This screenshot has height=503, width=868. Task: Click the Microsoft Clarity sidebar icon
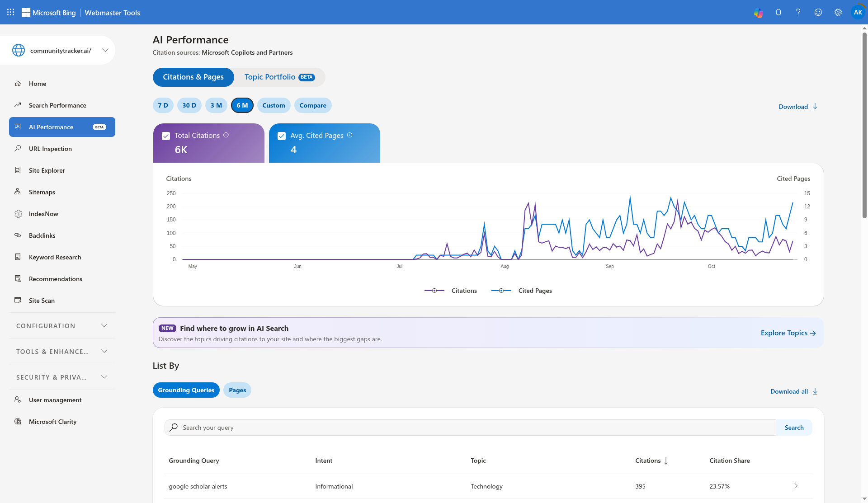click(18, 422)
